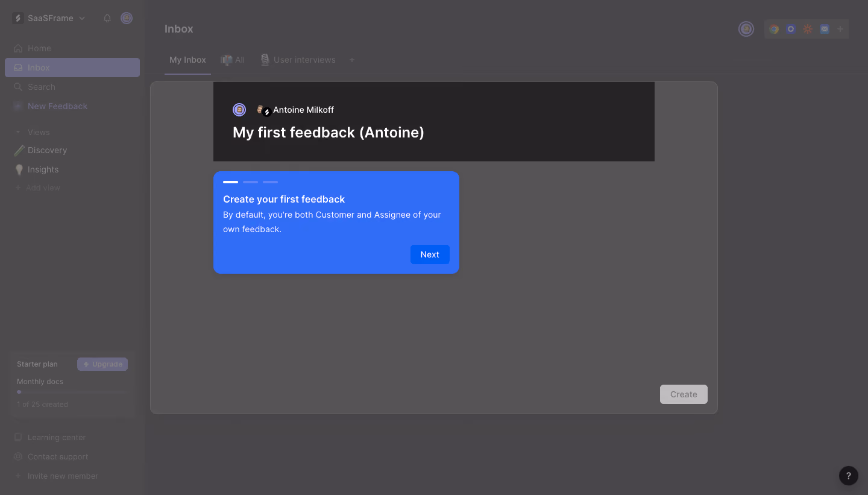This screenshot has height=495, width=868.
Task: Switch to the All tab
Action: point(233,60)
